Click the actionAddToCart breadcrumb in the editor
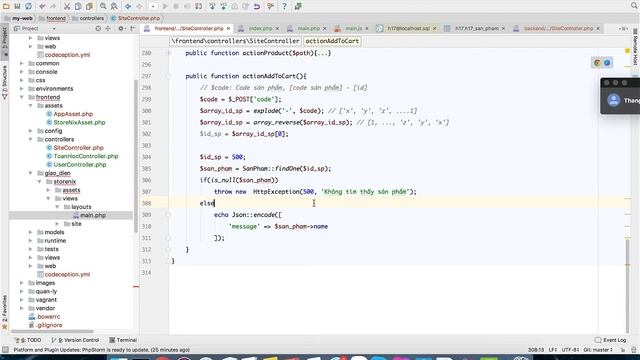 click(332, 41)
